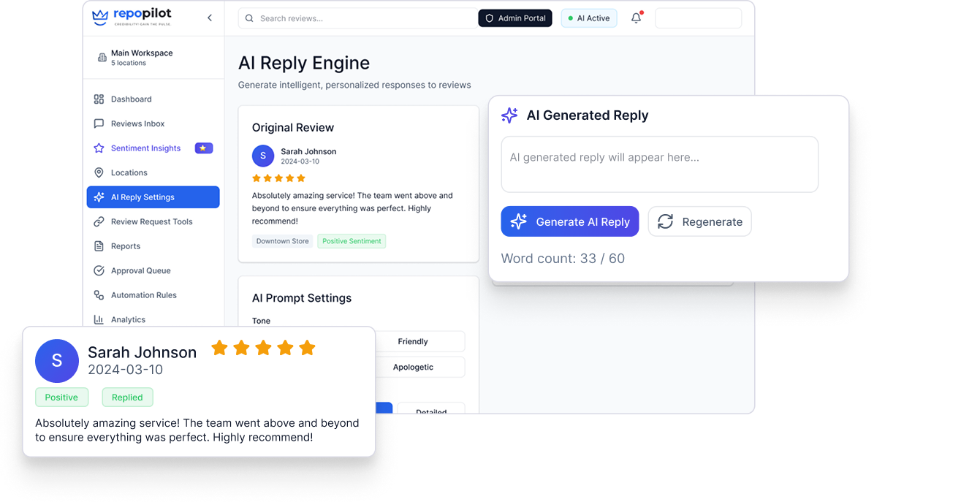
Task: Open Analytics via the bar chart icon
Action: 99,319
